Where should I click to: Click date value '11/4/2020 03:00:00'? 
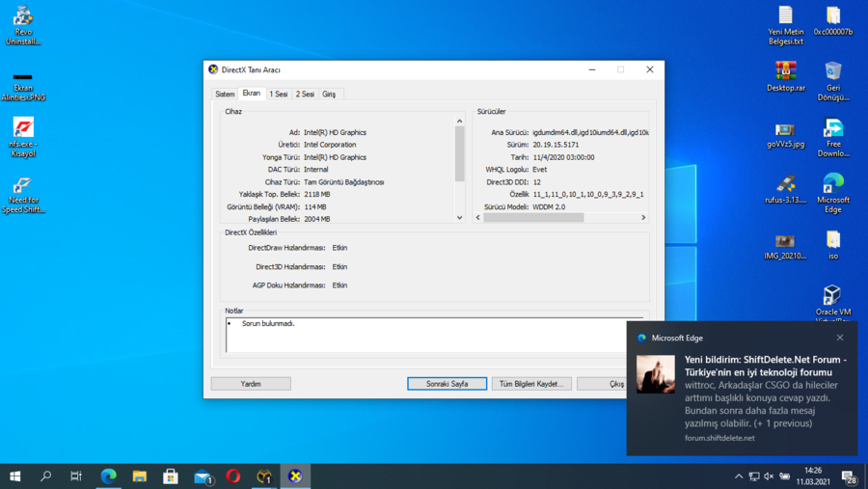[563, 157]
